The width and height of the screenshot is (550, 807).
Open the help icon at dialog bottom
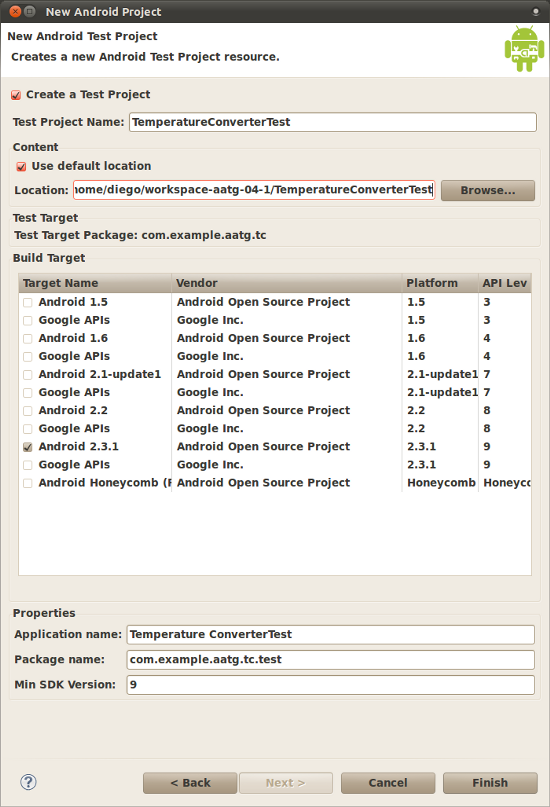tap(28, 782)
